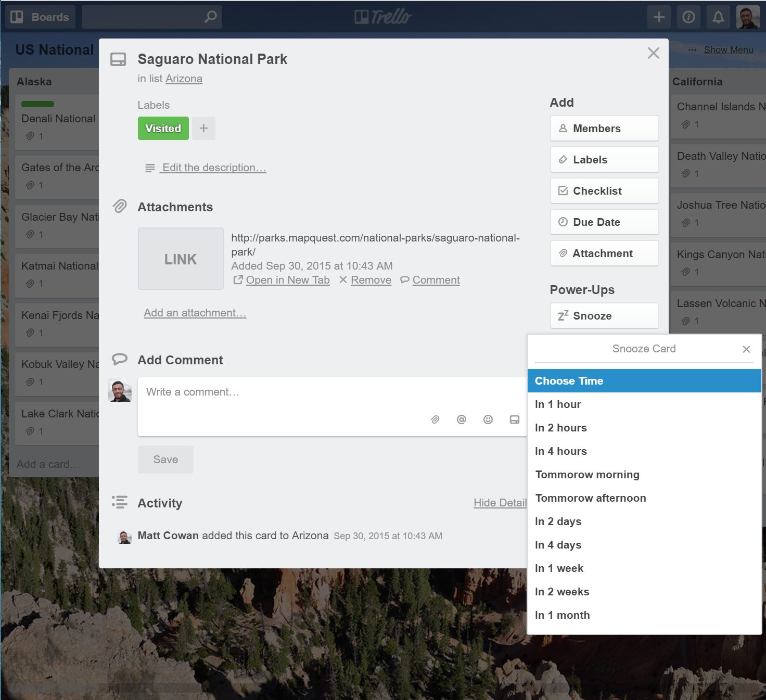Open the Due Date picker

point(604,222)
